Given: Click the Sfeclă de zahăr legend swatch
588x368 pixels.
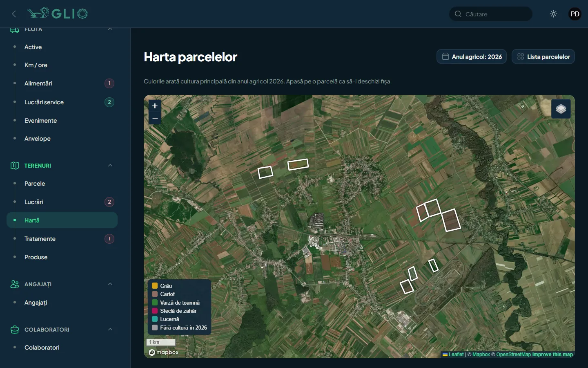Looking at the screenshot, I should (x=155, y=311).
